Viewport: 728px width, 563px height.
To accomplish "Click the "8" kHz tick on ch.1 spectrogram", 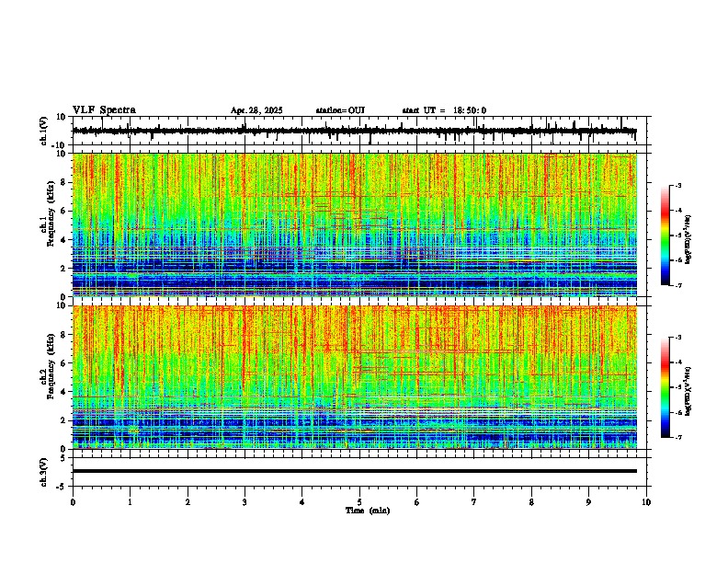I will point(63,182).
